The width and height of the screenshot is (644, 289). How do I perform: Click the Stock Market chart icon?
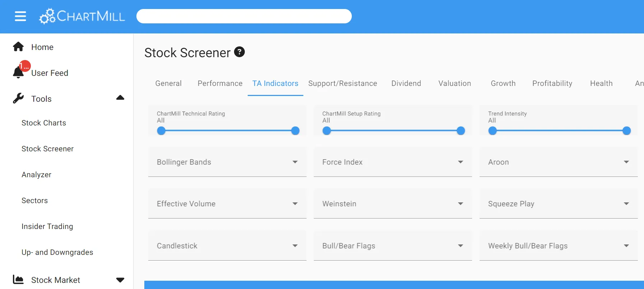[18, 279]
